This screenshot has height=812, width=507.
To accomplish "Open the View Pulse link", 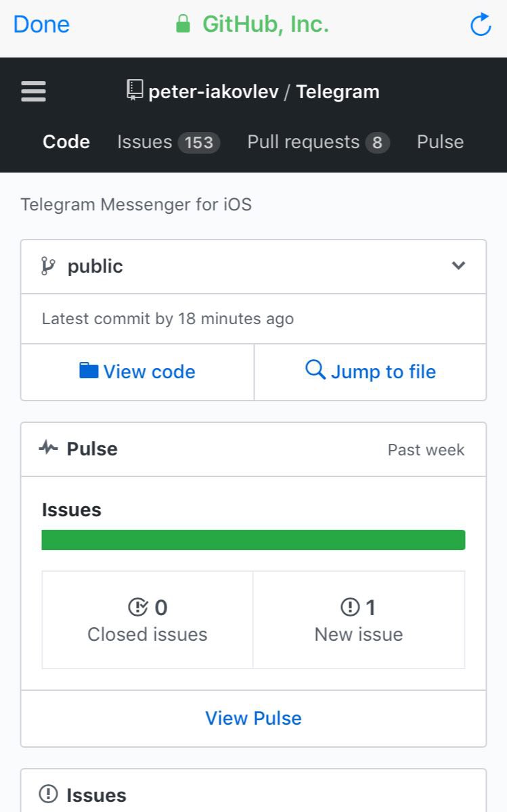I will point(253,718).
